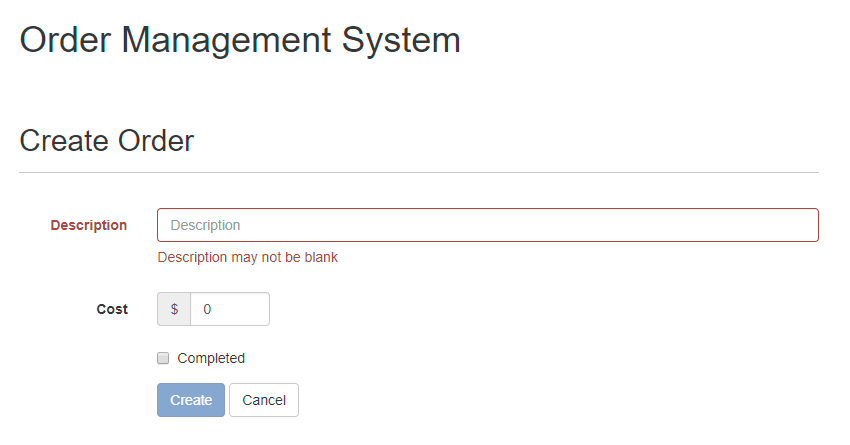Click the red Description field label
This screenshot has height=445, width=850.
click(89, 225)
